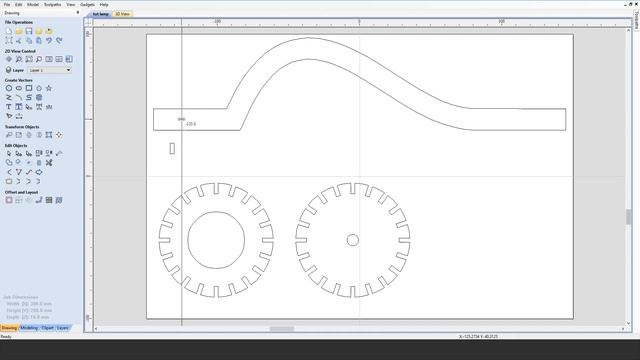Click the "Ready" status bar text
Viewport: 640px width, 360px height.
[6, 337]
